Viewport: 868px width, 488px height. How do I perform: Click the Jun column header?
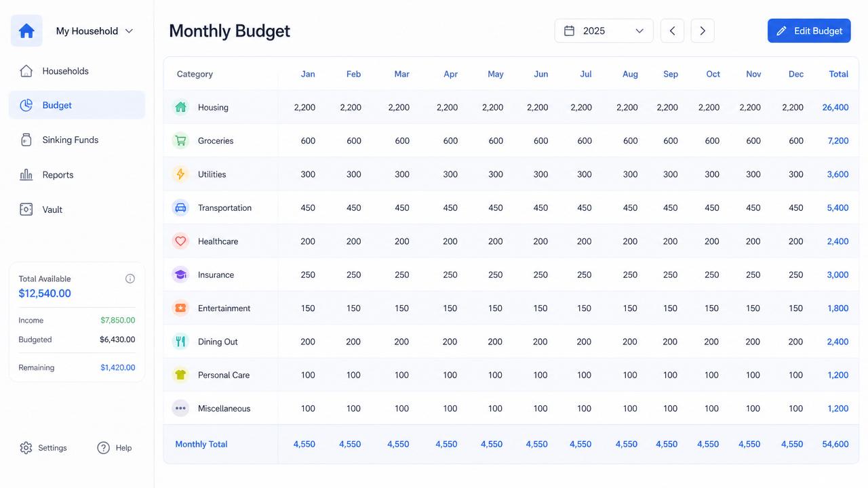coord(540,74)
